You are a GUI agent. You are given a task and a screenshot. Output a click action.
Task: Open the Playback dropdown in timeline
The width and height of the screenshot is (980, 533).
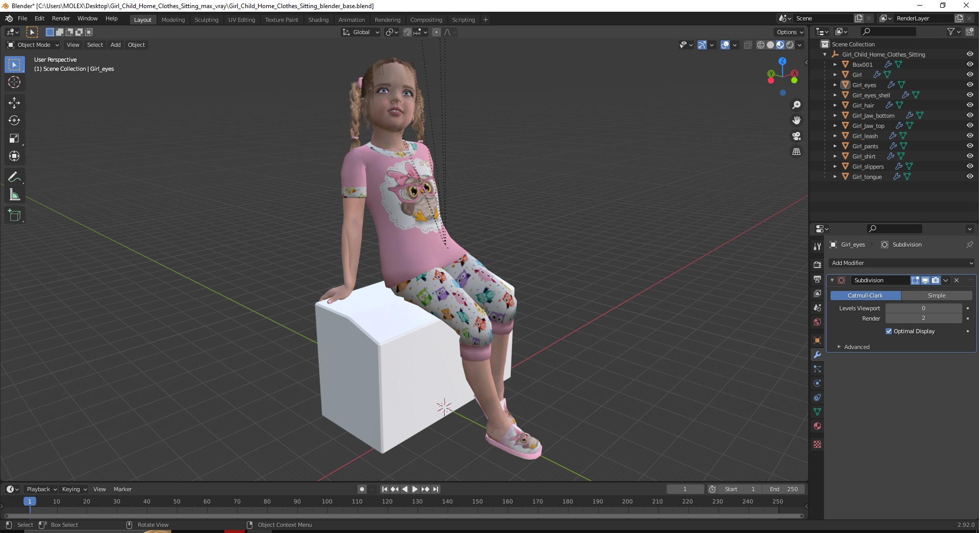pos(41,489)
